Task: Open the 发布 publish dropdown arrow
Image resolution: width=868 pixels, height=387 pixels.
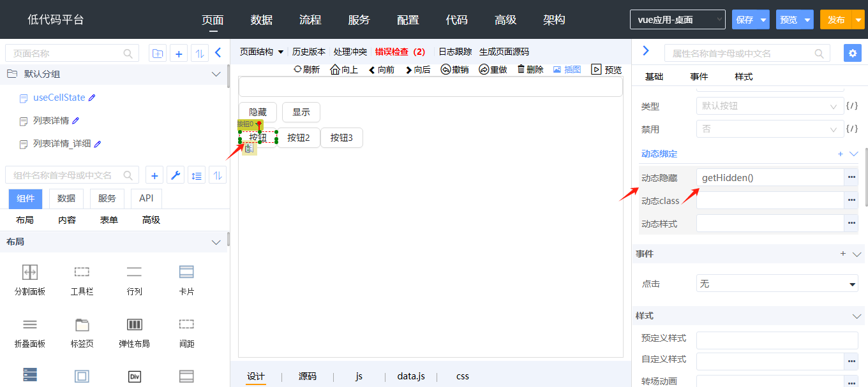Action: click(858, 20)
